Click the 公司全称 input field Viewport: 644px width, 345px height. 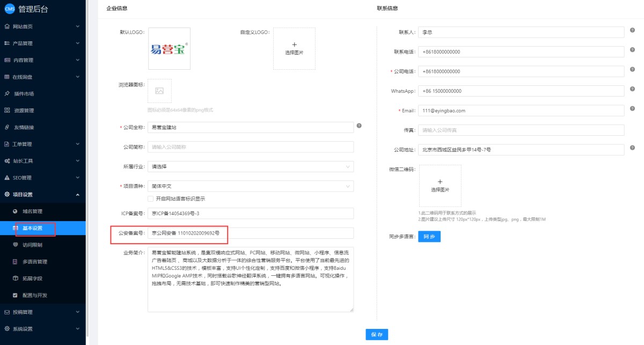251,127
